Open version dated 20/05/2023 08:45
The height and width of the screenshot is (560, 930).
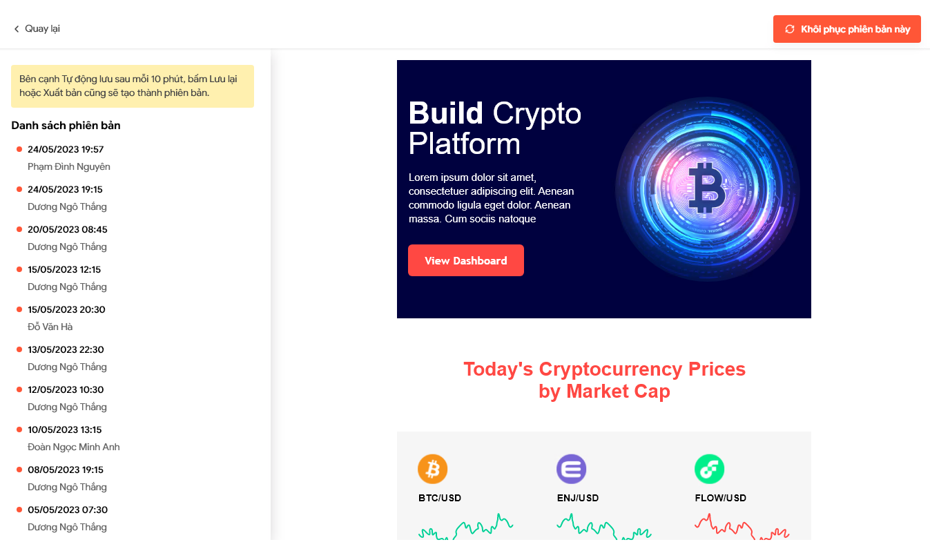[x=68, y=238]
